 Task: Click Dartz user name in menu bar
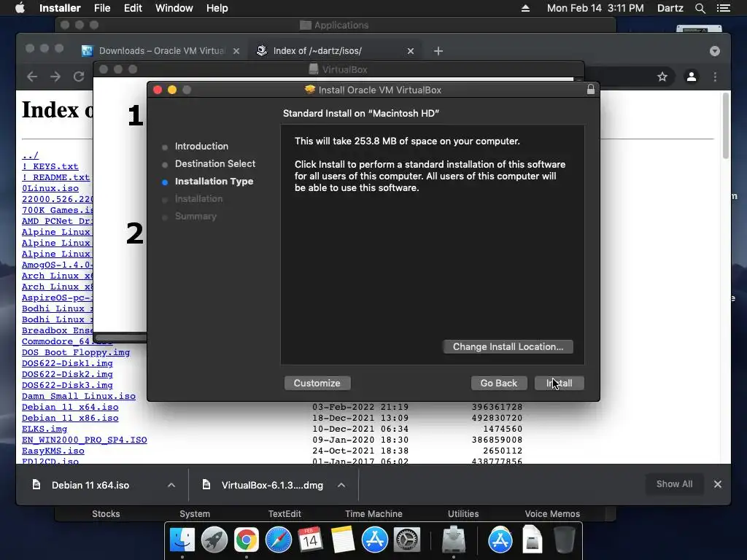click(x=670, y=8)
